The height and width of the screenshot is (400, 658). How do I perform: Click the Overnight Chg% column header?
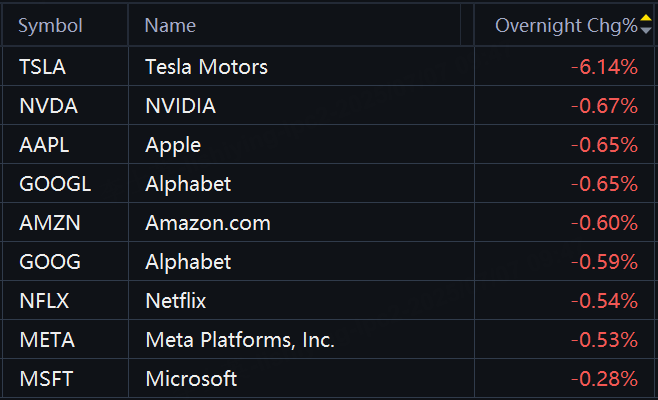point(566,26)
